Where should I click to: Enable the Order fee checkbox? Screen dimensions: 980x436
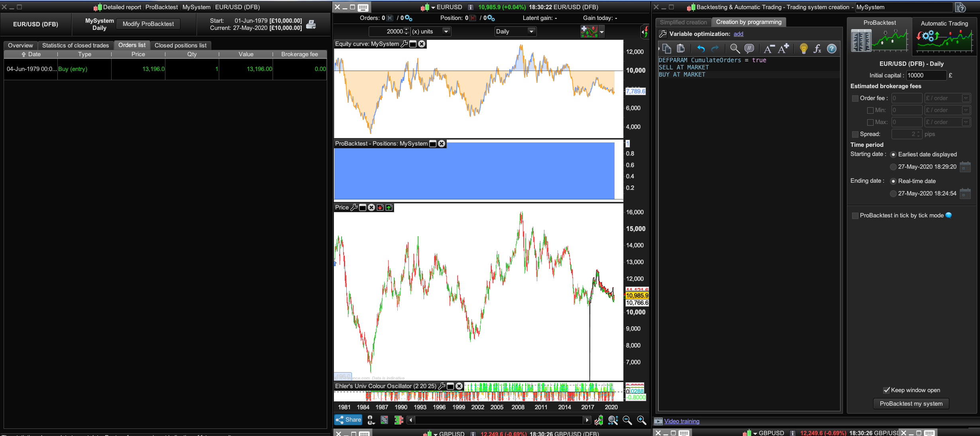click(855, 99)
